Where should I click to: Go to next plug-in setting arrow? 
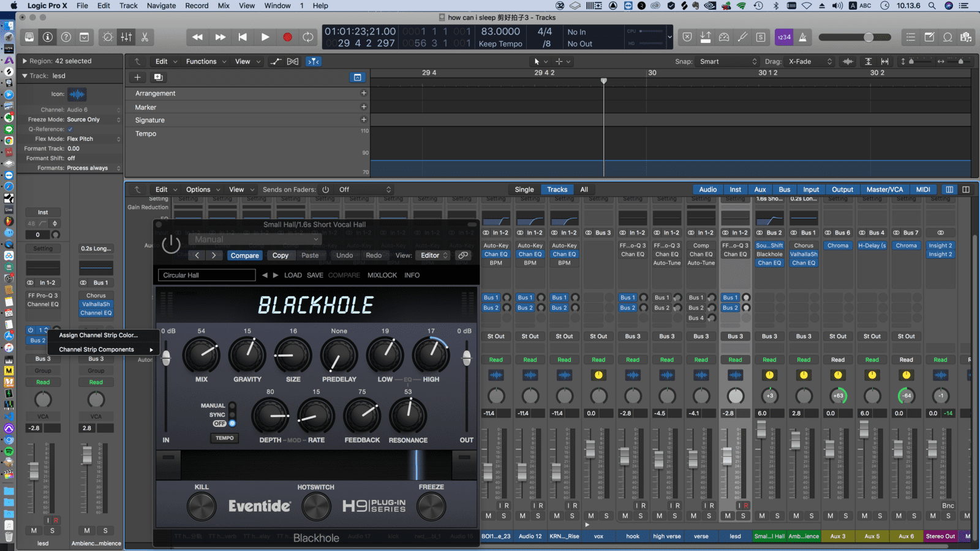pyautogui.click(x=214, y=255)
